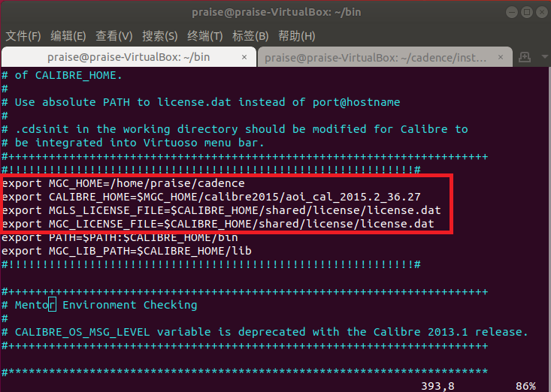The width and height of the screenshot is (551, 392).
Task: Click the '# of CALIBRE_HOME.' comment line
Action: point(62,75)
